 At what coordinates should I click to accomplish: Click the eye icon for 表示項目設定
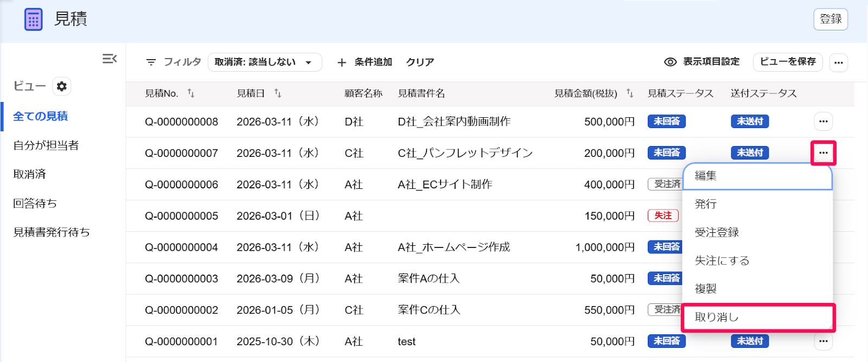tap(671, 62)
